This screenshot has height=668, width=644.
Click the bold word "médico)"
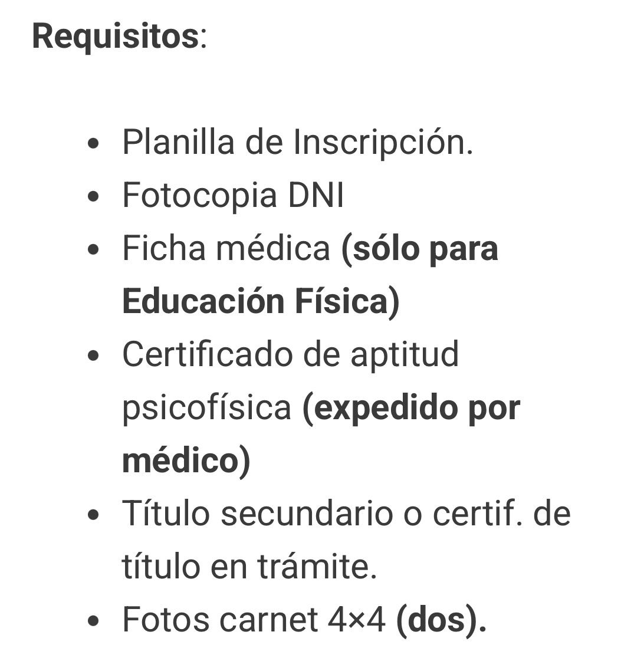click(186, 460)
